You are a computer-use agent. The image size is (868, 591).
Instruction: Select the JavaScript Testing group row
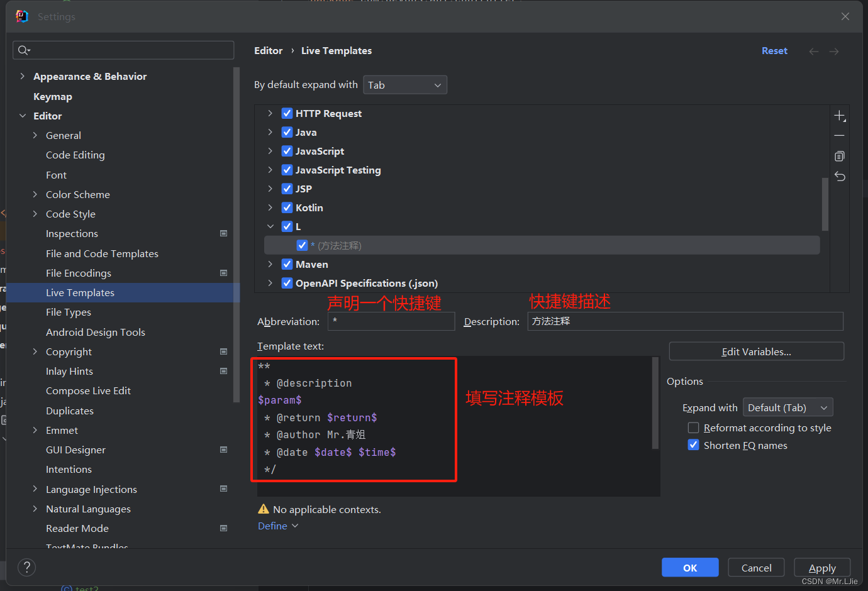pos(542,170)
